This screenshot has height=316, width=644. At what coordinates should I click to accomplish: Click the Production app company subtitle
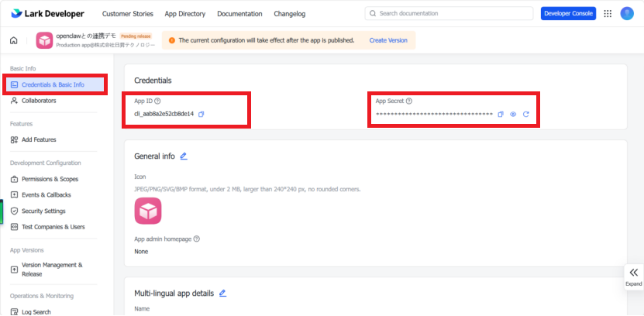105,45
